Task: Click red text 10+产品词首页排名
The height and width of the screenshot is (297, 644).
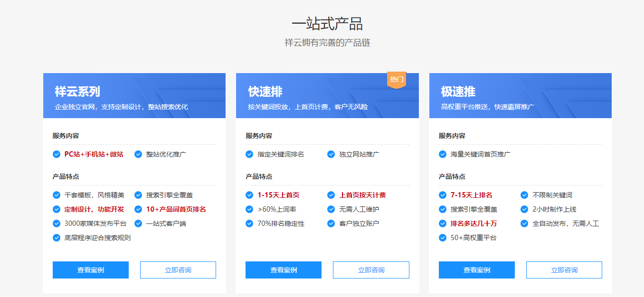Action: point(176,209)
